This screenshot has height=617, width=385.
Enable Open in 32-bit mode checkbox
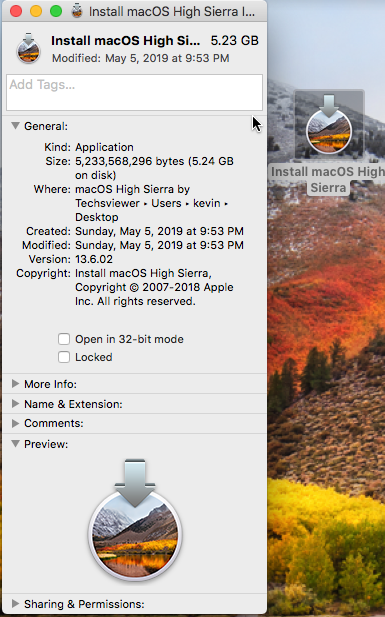64,339
